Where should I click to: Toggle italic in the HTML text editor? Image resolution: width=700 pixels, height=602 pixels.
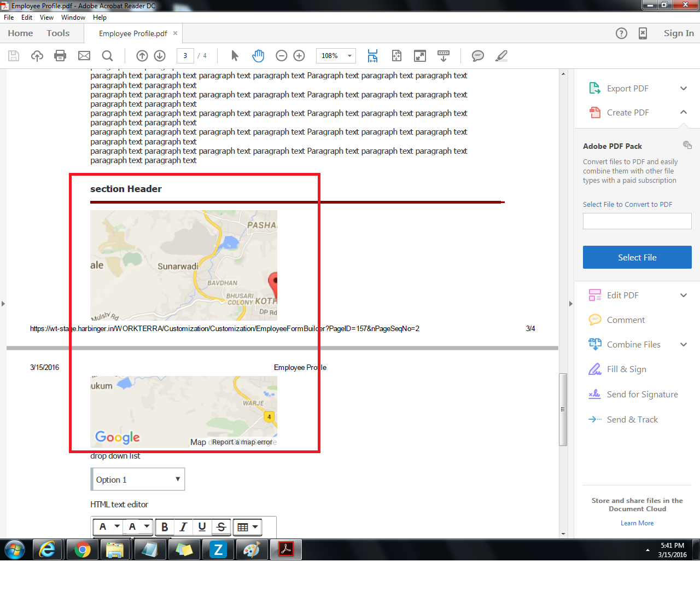183,526
